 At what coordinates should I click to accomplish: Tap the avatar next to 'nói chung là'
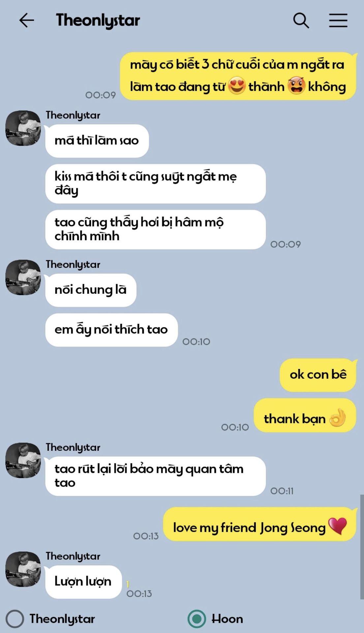23,277
